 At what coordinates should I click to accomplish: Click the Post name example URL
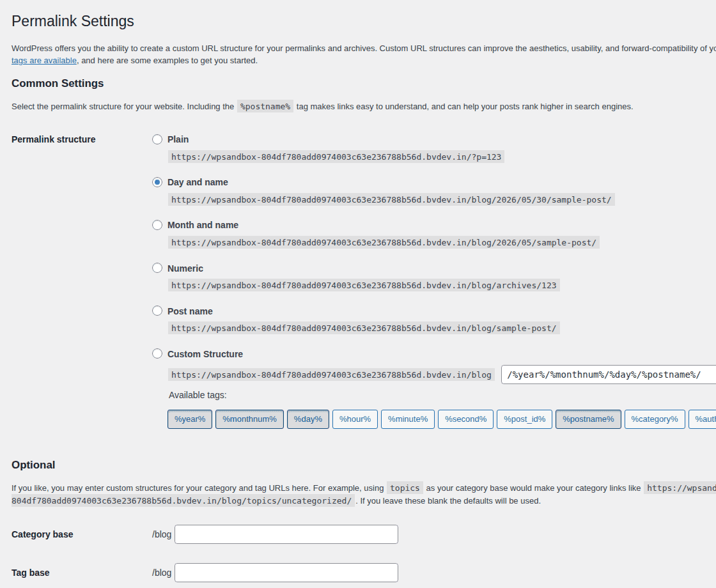pos(364,329)
